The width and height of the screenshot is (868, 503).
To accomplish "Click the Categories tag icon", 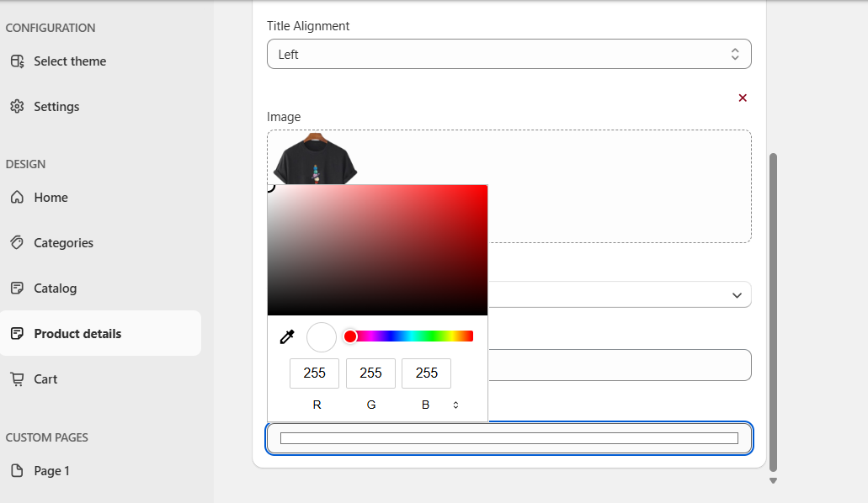I will 17,242.
